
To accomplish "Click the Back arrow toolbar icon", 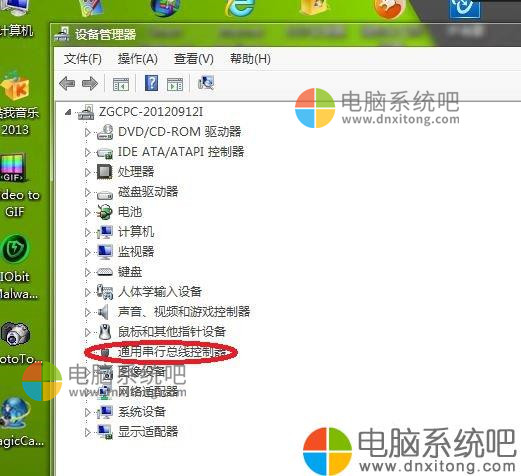I will point(67,83).
